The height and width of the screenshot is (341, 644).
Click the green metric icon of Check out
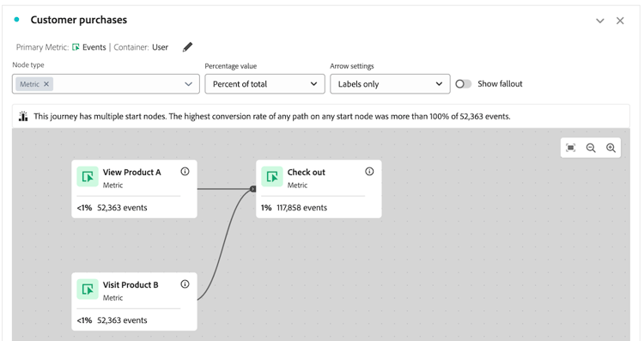(272, 177)
